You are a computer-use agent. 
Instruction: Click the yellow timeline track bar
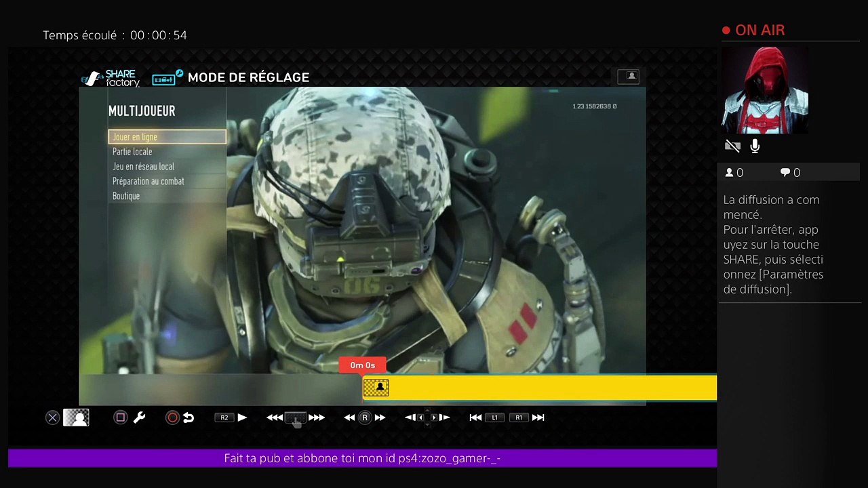point(540,388)
